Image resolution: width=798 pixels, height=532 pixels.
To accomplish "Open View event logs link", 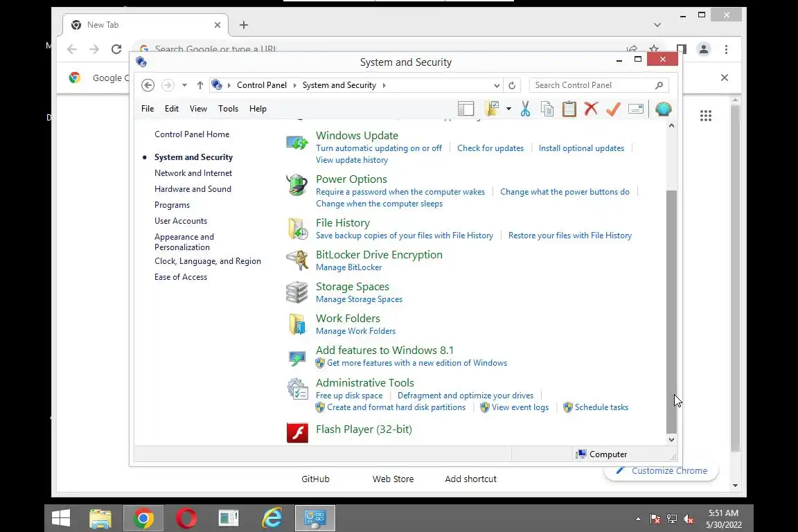I will coord(520,407).
